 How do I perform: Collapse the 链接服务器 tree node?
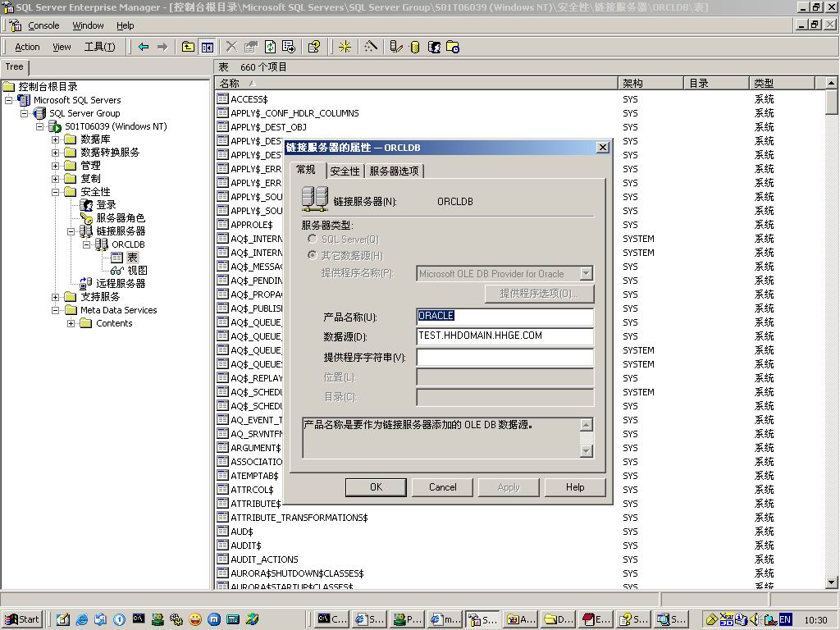[x=71, y=231]
